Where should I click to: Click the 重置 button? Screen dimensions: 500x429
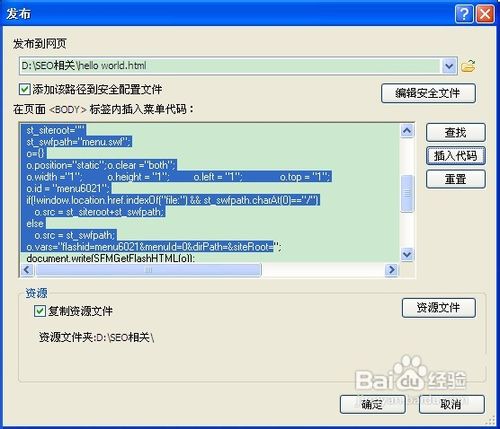pyautogui.click(x=455, y=179)
